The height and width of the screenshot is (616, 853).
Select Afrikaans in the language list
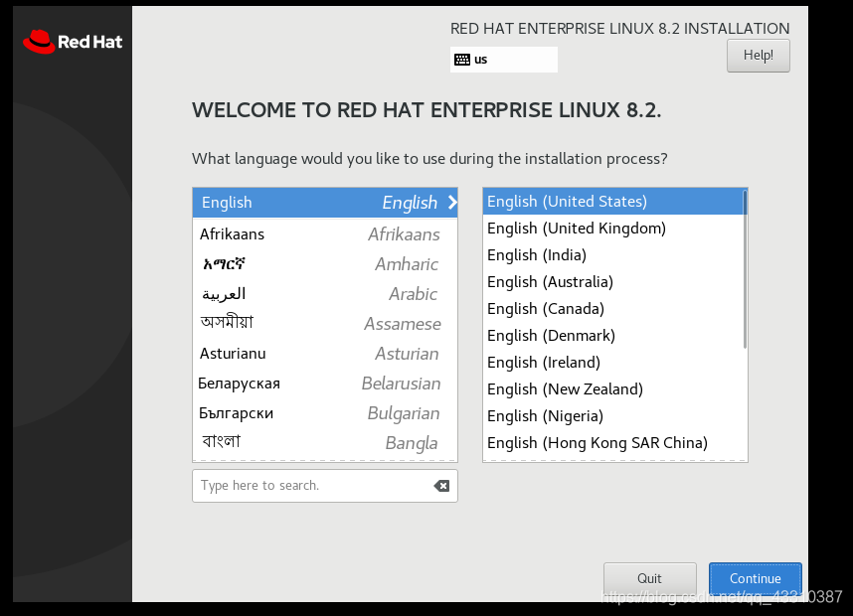pyautogui.click(x=325, y=234)
